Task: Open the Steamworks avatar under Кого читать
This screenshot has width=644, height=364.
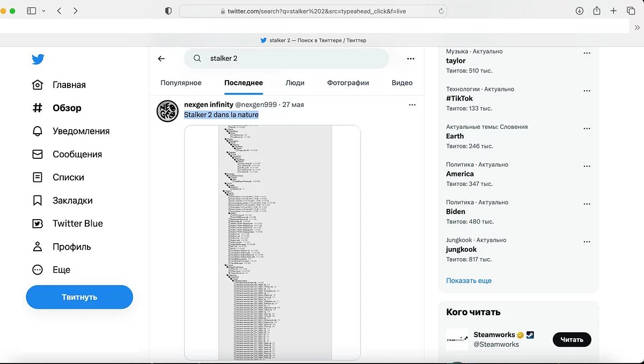Action: tap(457, 339)
